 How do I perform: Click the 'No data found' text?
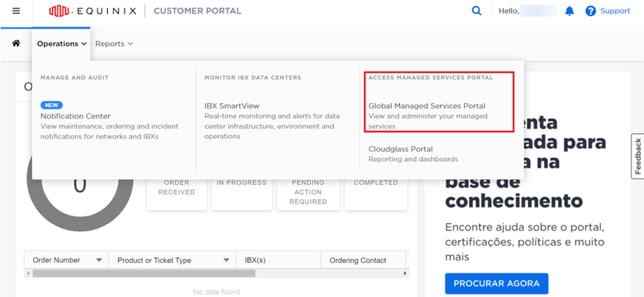point(216,292)
